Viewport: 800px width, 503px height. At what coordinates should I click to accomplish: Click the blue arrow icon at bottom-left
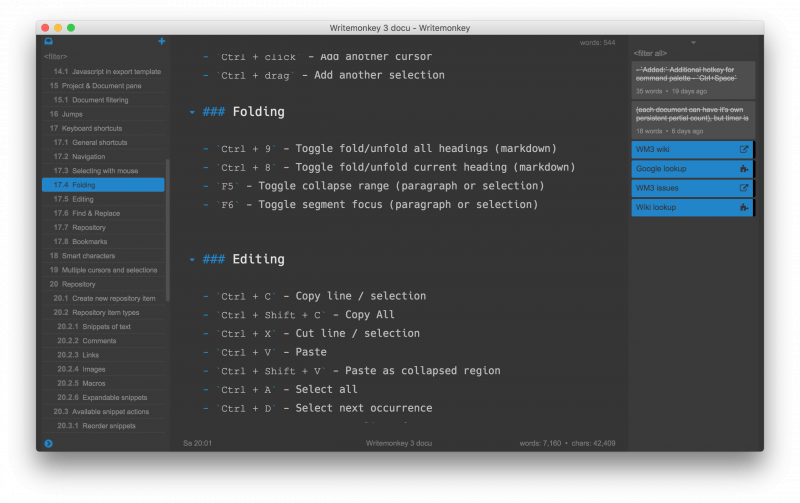click(x=48, y=443)
